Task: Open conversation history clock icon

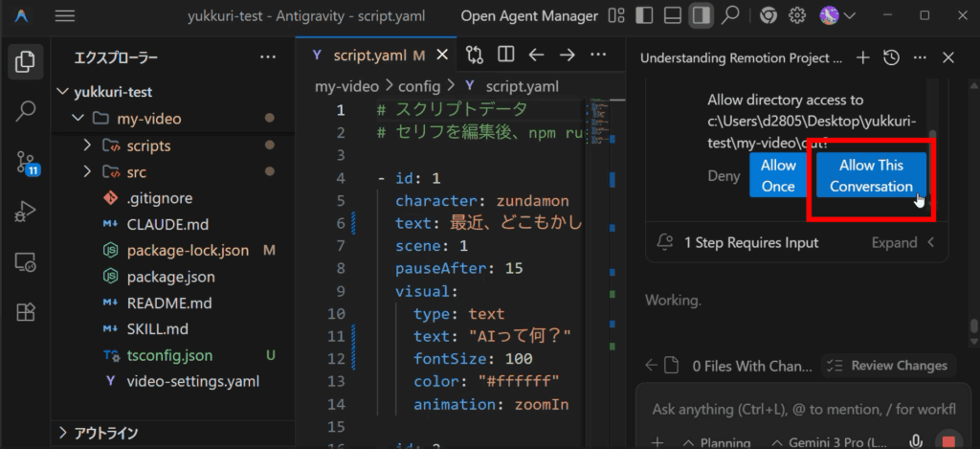Action: (x=891, y=58)
